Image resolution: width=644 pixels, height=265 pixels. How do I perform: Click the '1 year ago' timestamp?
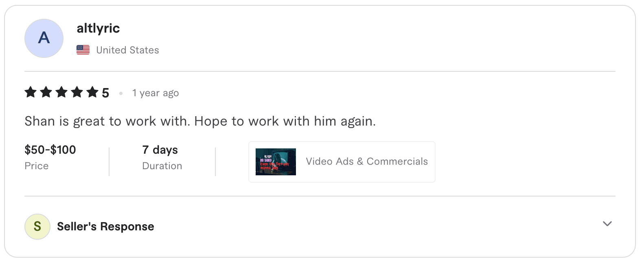pos(156,93)
